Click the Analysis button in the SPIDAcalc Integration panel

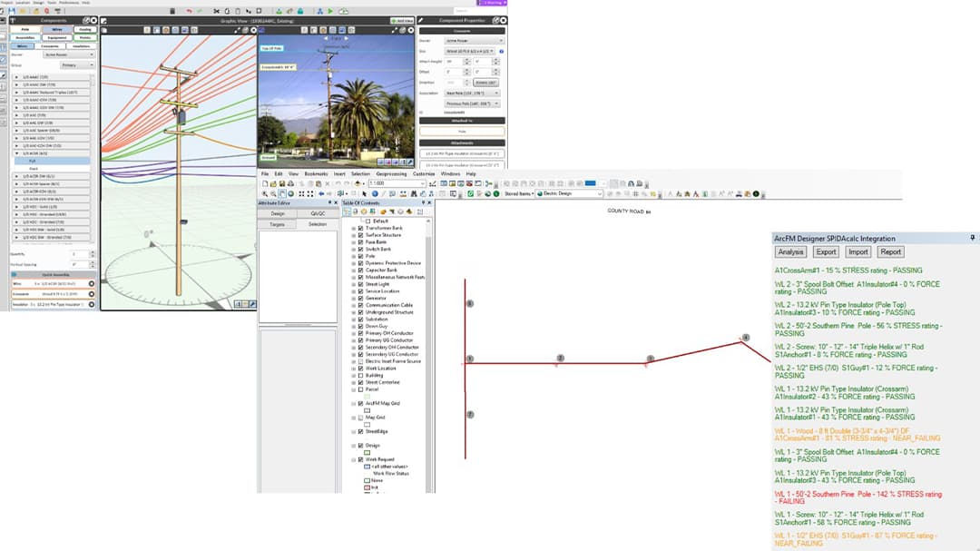pyautogui.click(x=790, y=251)
